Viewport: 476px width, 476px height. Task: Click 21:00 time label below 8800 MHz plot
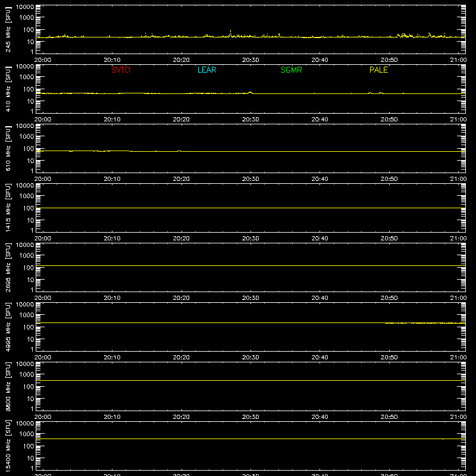point(458,417)
